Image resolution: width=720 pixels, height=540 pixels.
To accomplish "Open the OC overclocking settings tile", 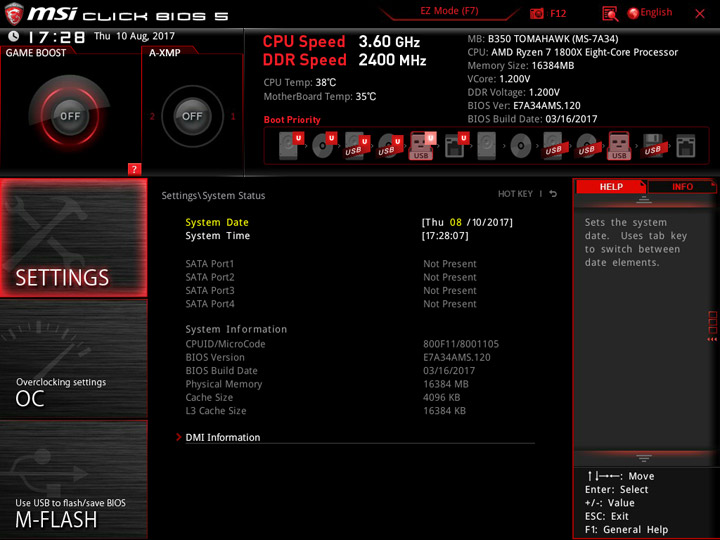I will (x=73, y=359).
